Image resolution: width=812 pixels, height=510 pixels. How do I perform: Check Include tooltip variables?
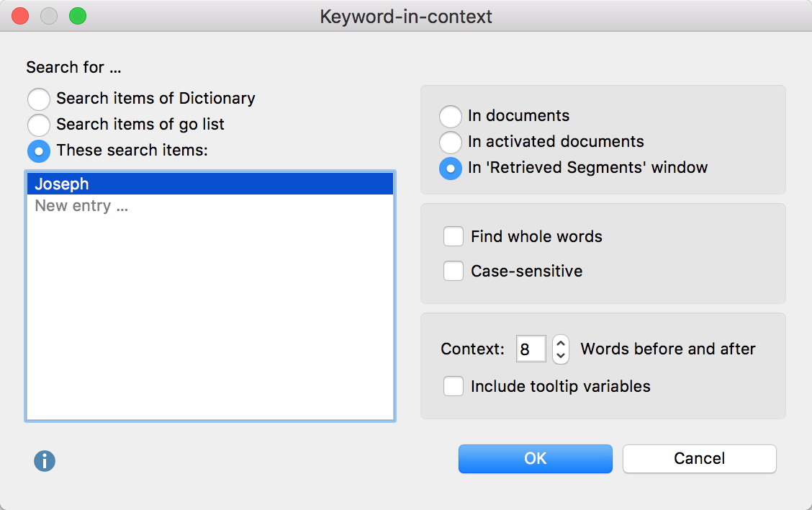(x=453, y=386)
